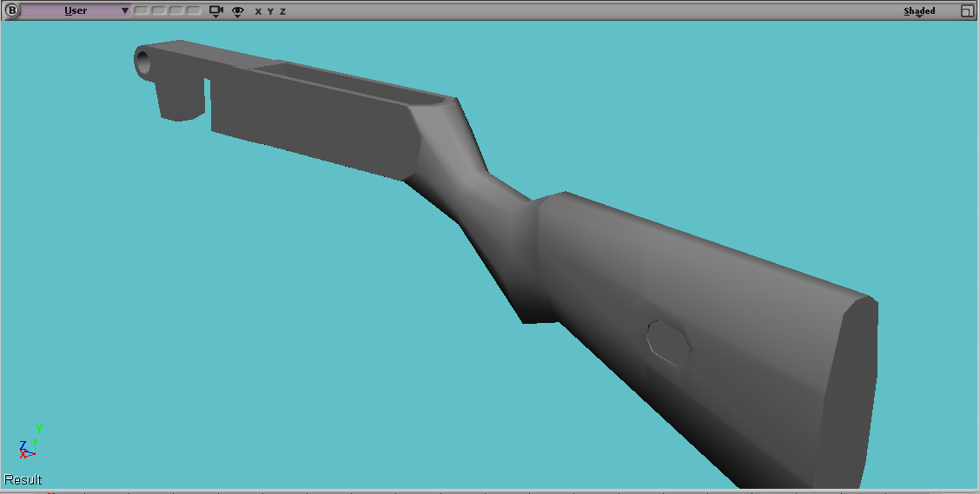Viewport: 980px width, 494px height.
Task: Open the User view dropdown
Action: tap(76, 10)
